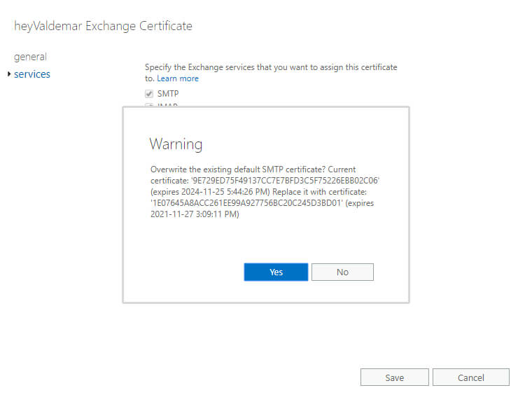Switch to the general section

[x=30, y=57]
